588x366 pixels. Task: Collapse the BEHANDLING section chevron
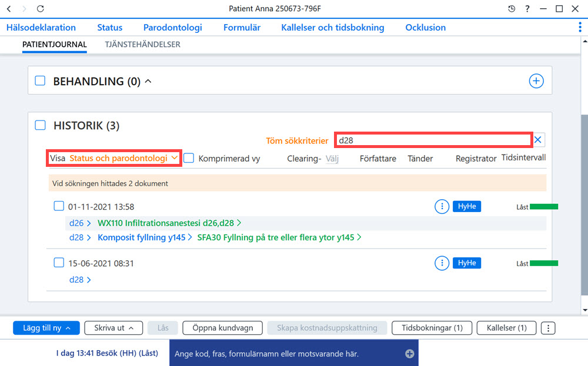[x=148, y=81]
